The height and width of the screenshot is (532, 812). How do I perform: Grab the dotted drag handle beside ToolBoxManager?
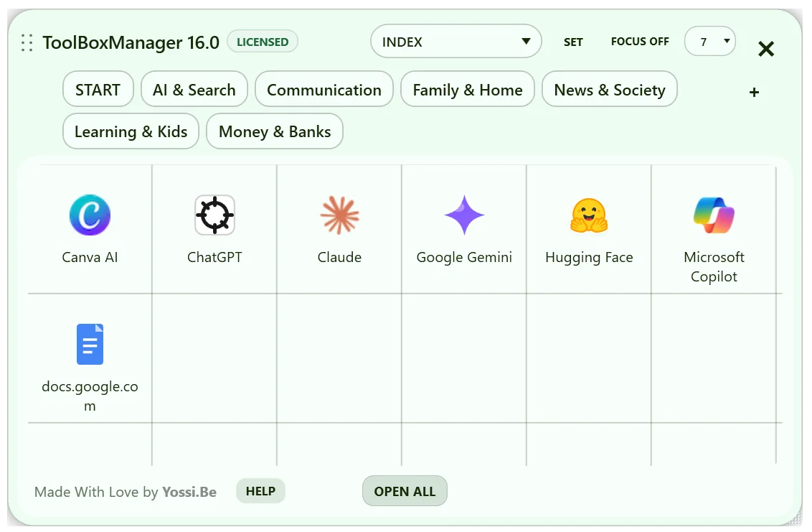[27, 42]
